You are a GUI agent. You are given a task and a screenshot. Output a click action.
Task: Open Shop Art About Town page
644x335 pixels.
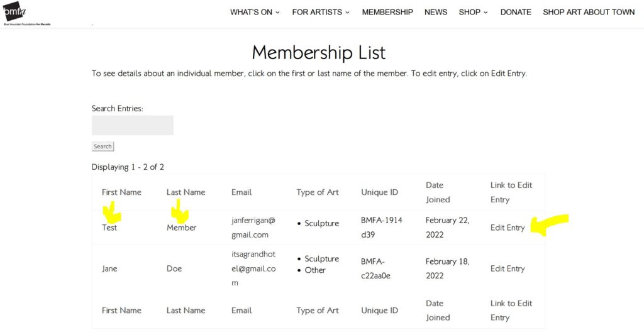tap(589, 13)
